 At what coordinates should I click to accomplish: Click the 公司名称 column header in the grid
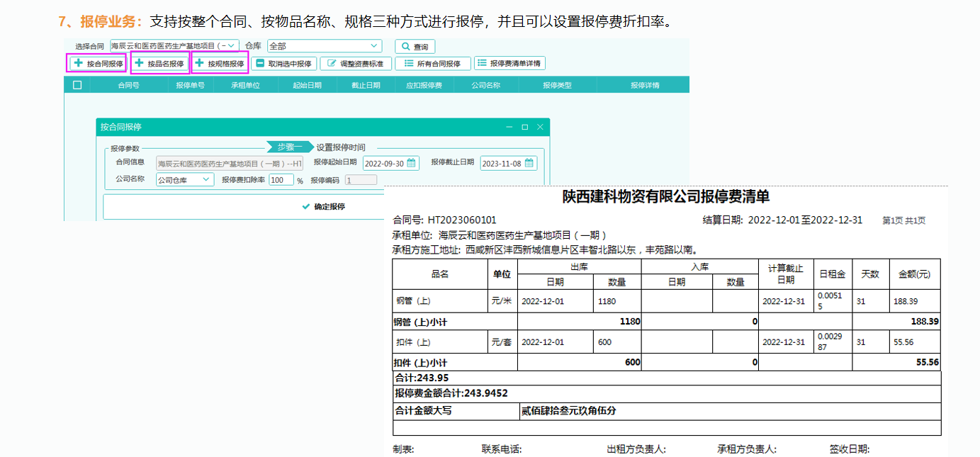click(x=485, y=85)
